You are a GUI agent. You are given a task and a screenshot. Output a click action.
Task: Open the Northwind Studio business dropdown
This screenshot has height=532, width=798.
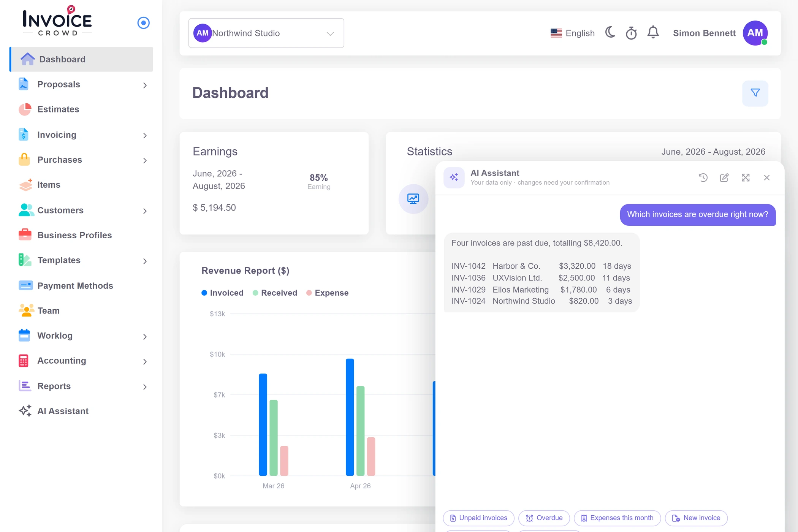pyautogui.click(x=266, y=33)
